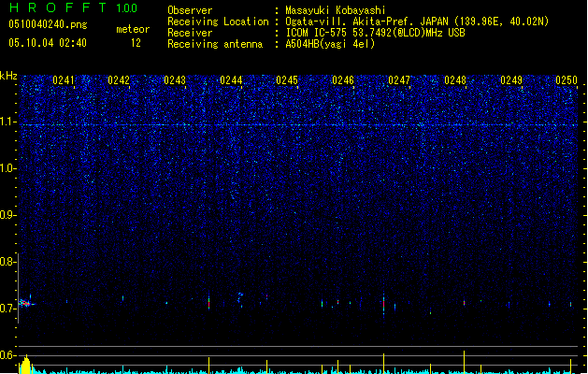The height and width of the screenshot is (374, 588).
Task: Click the 1.0 frequency axis label
Action: (7, 168)
